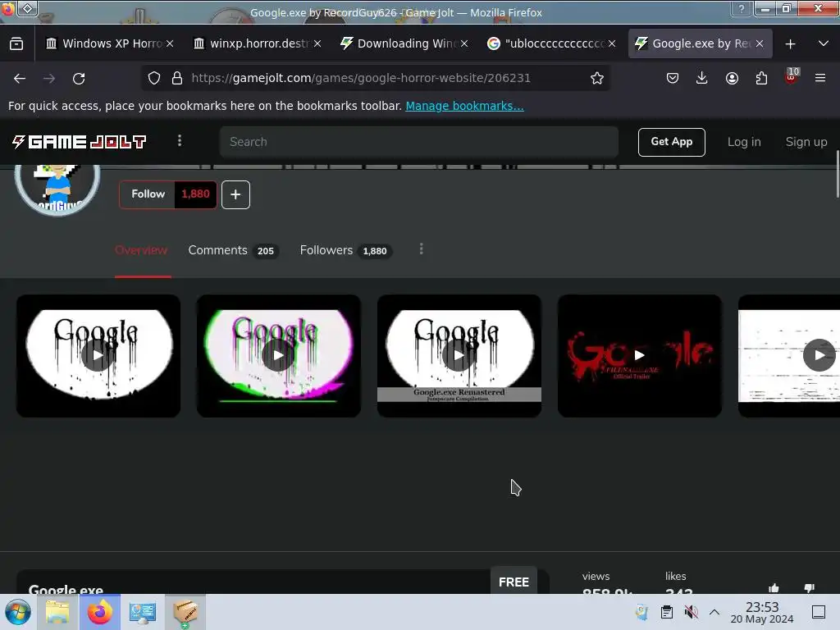The width and height of the screenshot is (840, 630).
Task: Open the clipboard tray icon
Action: point(666,612)
